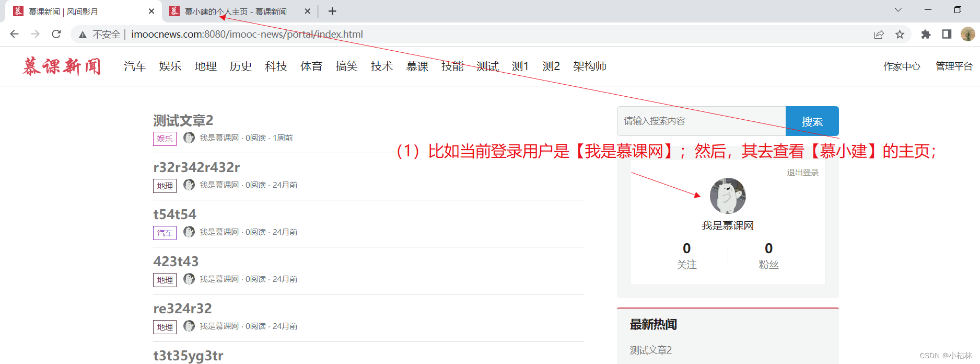Image resolution: width=980 pixels, height=364 pixels.
Task: Click 地理 tag under 423t43
Action: point(165,280)
